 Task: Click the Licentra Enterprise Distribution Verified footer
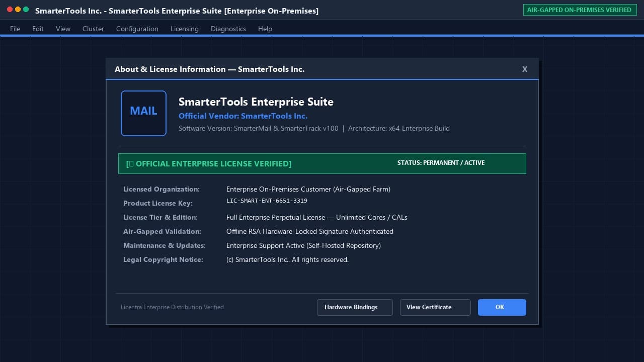pos(172,307)
